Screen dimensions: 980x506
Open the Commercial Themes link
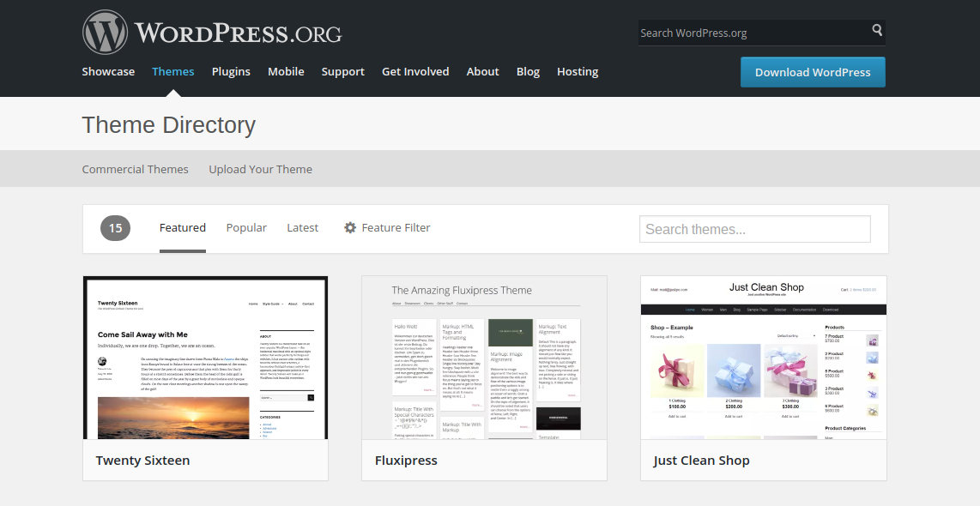(135, 169)
